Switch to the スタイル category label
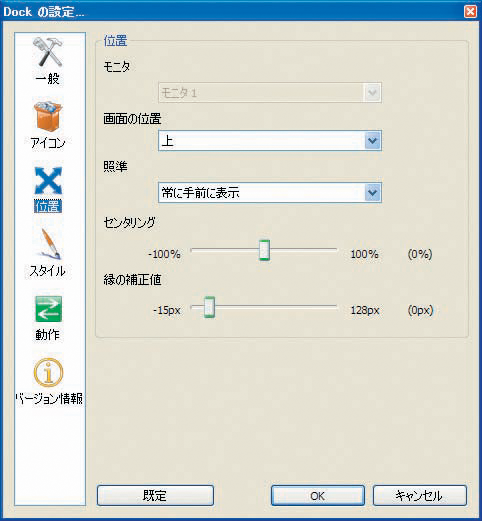This screenshot has height=521, width=482. 48,271
